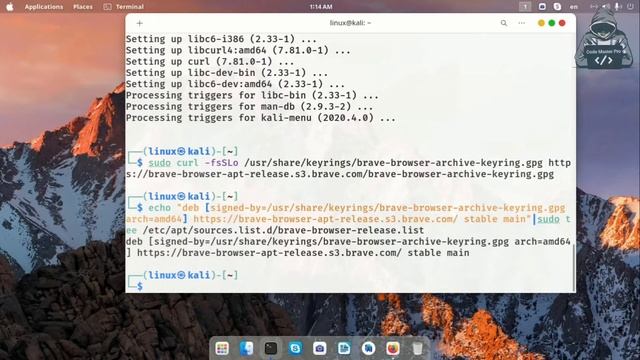Click the terminal vertical scrollbar
This screenshot has height=360, width=640.
click(x=574, y=267)
